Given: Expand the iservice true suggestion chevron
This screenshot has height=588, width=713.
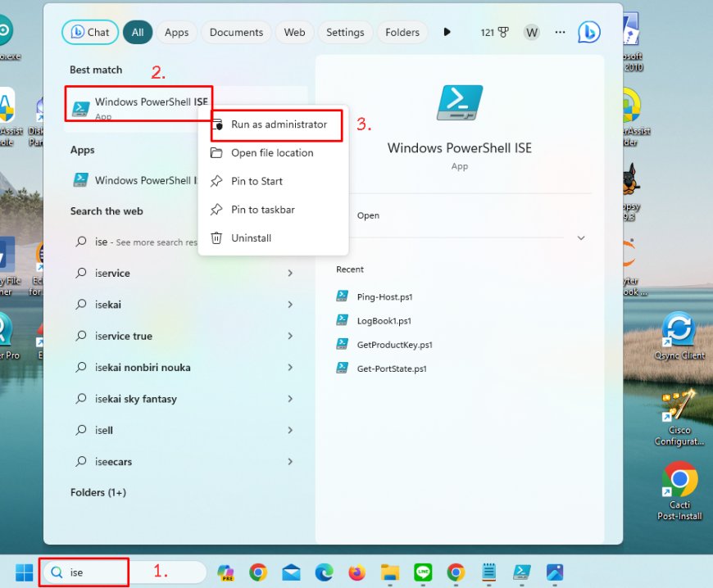Looking at the screenshot, I should (x=290, y=336).
